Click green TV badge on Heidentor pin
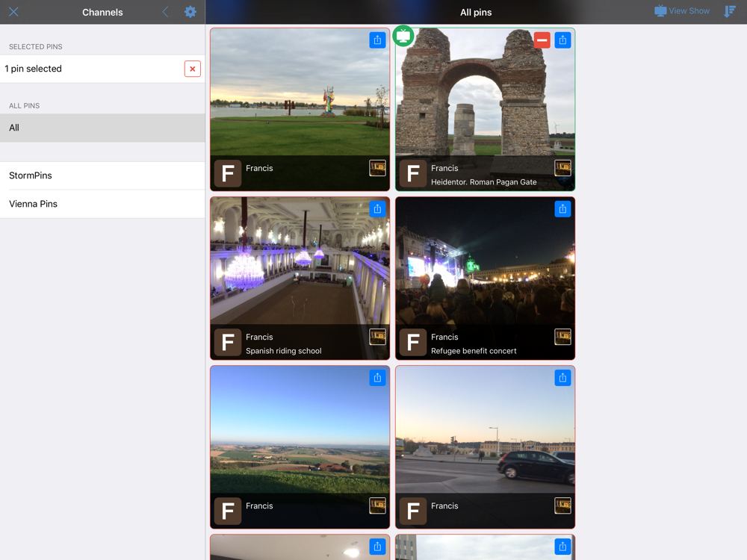 pos(403,36)
